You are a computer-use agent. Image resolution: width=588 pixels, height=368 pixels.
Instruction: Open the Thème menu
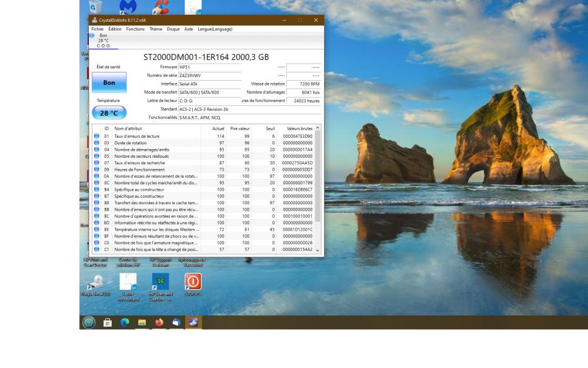156,29
